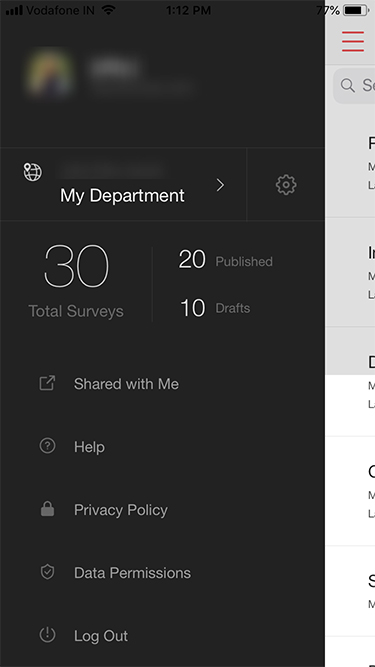Tap the battery icon in status bar
The width and height of the screenshot is (375, 667).
356,10
